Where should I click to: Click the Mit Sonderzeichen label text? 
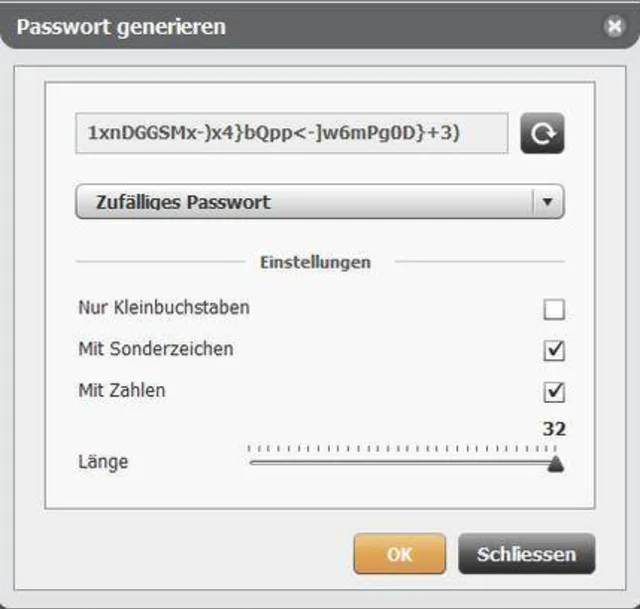pos(156,349)
